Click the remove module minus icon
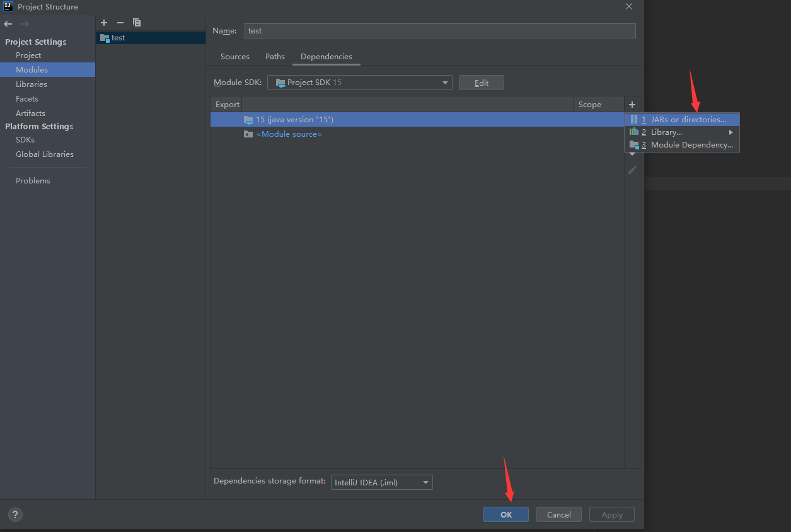 [120, 23]
